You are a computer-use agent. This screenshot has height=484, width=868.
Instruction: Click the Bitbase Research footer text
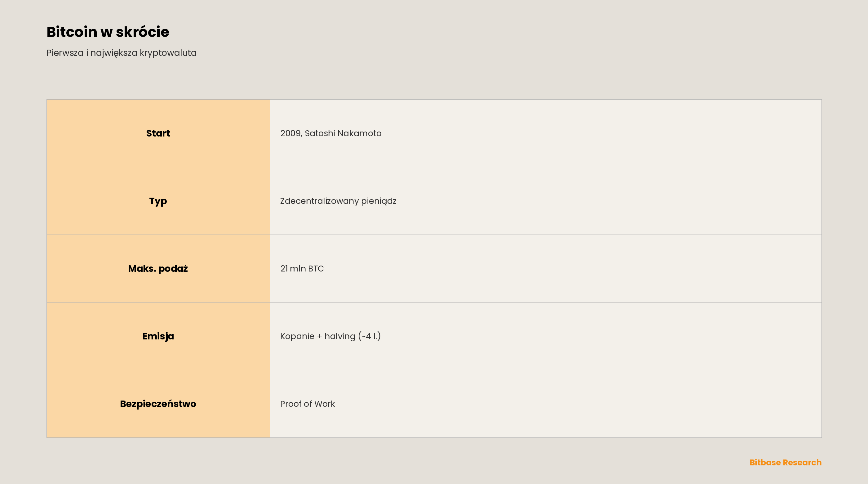[x=786, y=462]
